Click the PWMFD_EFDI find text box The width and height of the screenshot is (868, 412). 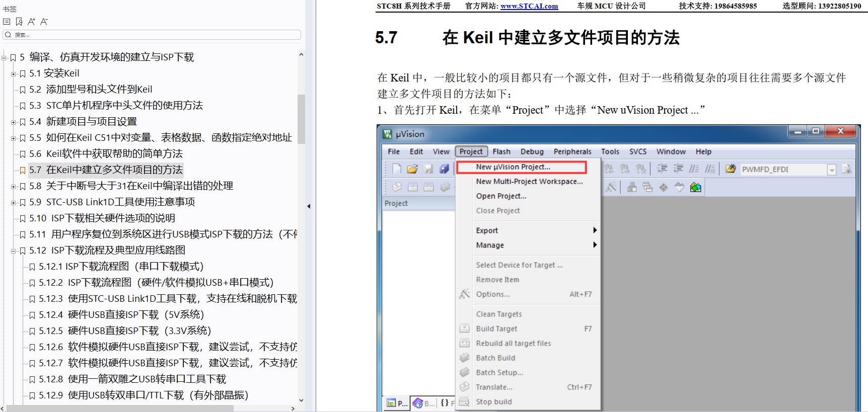(783, 170)
